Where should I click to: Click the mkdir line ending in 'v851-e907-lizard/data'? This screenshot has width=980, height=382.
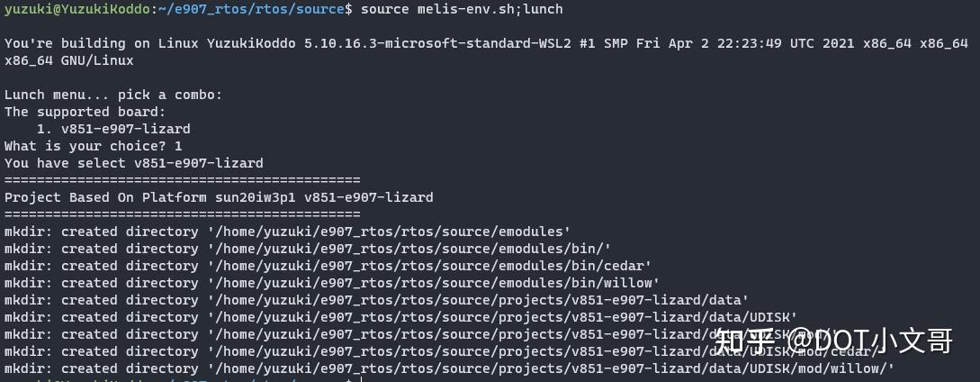(376, 300)
